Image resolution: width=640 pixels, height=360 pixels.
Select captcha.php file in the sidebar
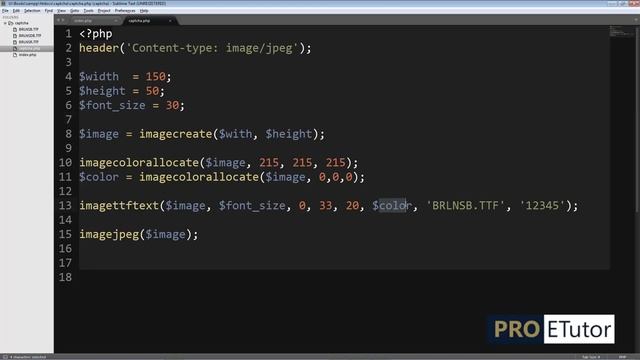pos(29,49)
